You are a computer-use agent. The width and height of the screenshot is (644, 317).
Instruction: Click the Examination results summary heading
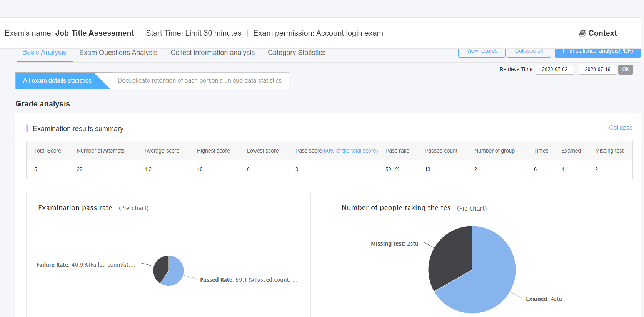coord(78,129)
